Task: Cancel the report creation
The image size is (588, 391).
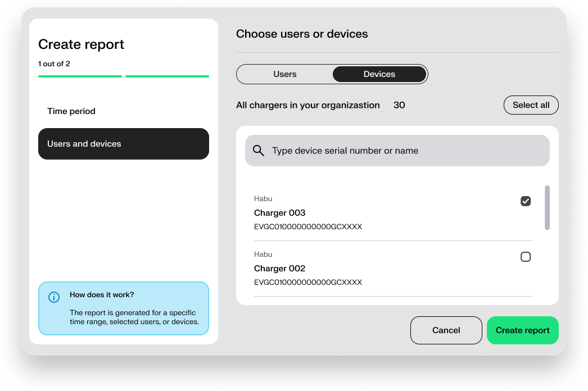Action: tap(446, 330)
